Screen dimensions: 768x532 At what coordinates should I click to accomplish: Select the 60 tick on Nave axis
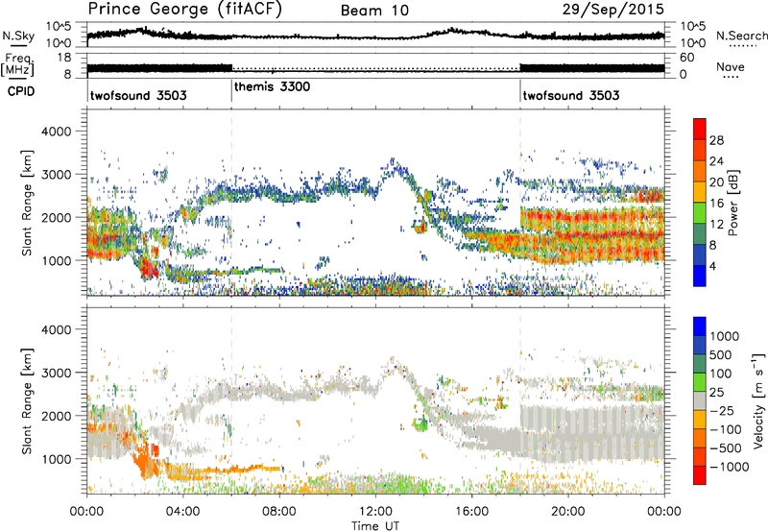point(687,58)
